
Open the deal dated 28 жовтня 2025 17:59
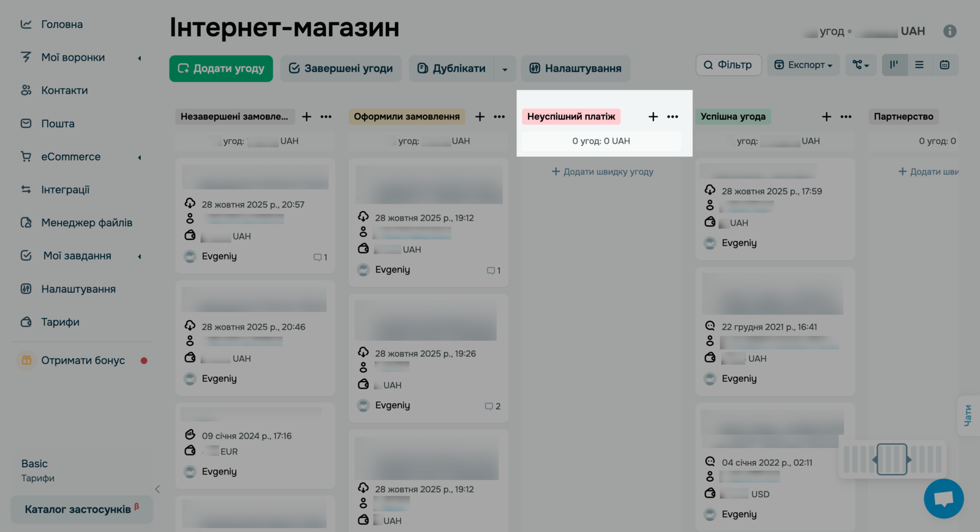[775, 209]
